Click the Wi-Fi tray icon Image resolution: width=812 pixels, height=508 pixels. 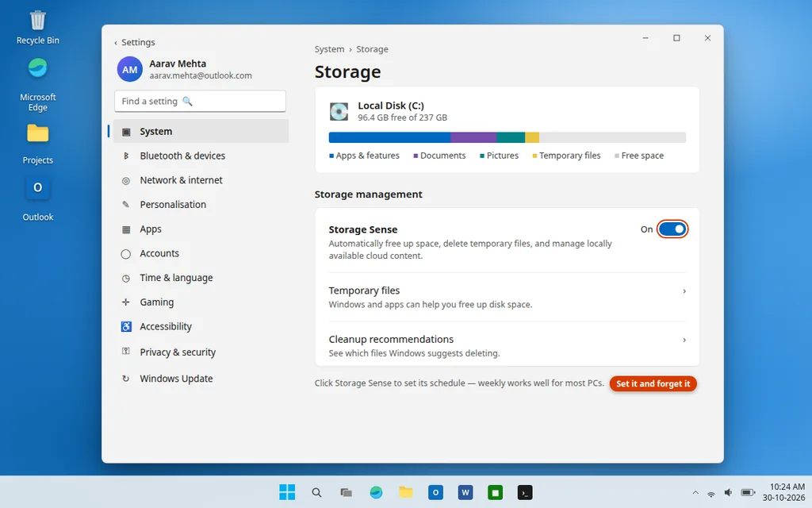click(x=711, y=493)
